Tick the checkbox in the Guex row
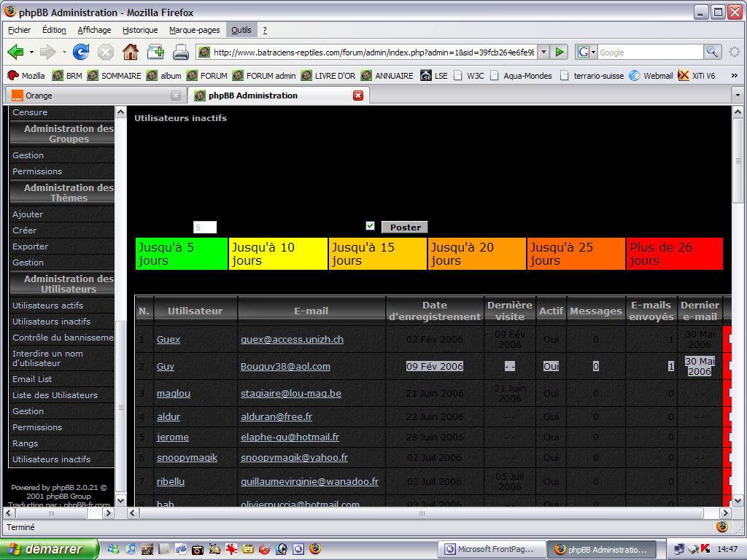The width and height of the screenshot is (747, 560). [729, 340]
